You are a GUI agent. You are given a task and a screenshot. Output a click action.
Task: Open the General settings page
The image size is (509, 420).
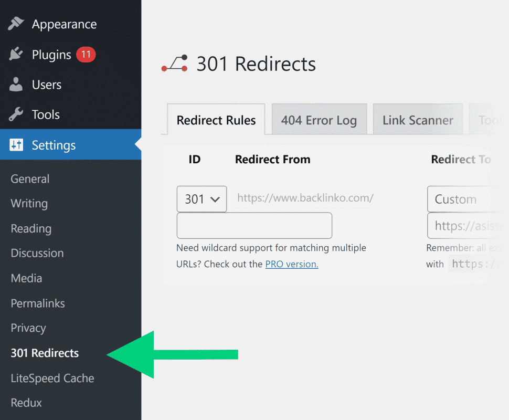30,178
